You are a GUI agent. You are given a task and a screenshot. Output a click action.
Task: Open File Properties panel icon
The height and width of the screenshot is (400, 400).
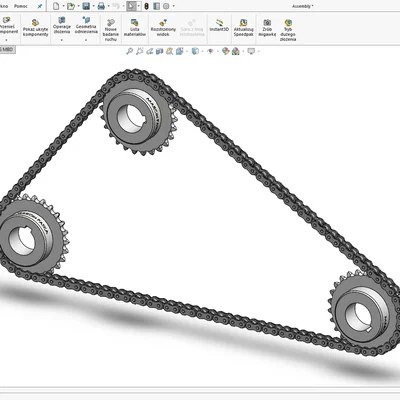(x=156, y=6)
